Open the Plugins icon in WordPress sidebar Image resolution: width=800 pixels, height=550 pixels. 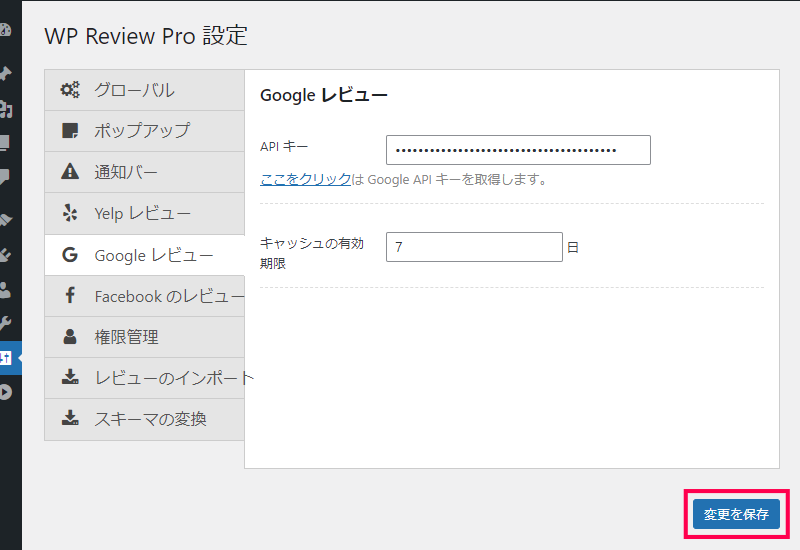coord(5,254)
